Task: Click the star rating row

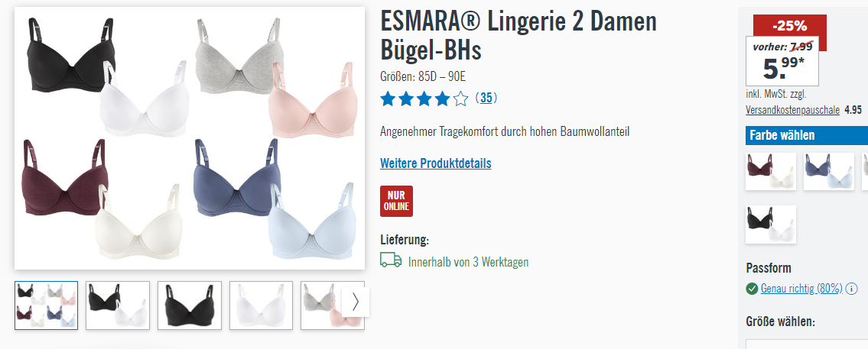Action: [x=424, y=99]
